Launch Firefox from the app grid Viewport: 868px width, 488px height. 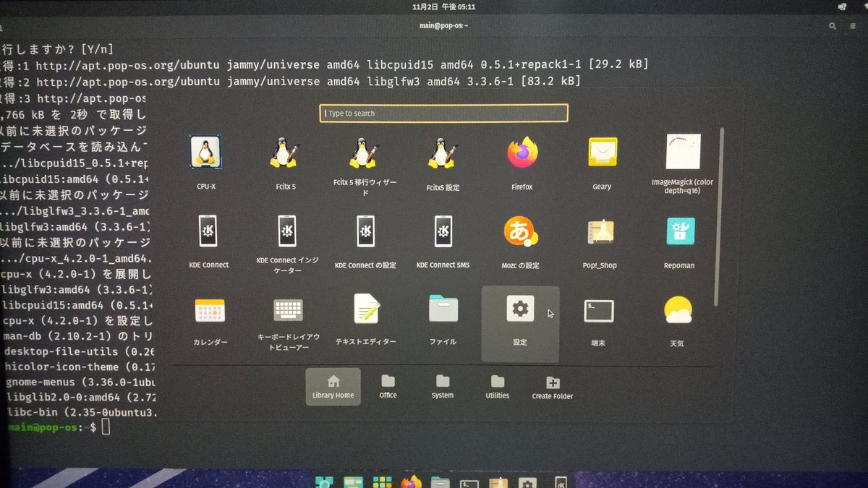coord(522,152)
